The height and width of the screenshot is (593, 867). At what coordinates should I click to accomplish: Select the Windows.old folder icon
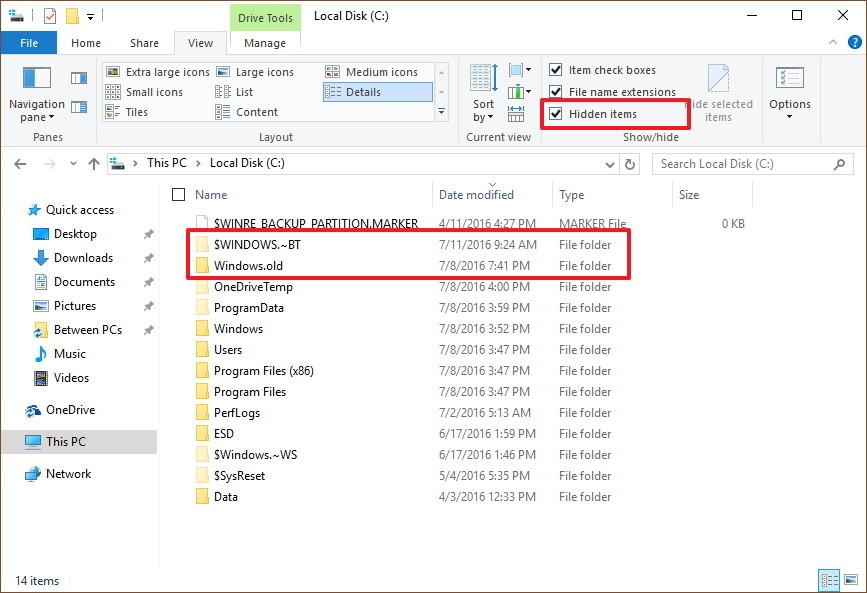click(x=202, y=265)
